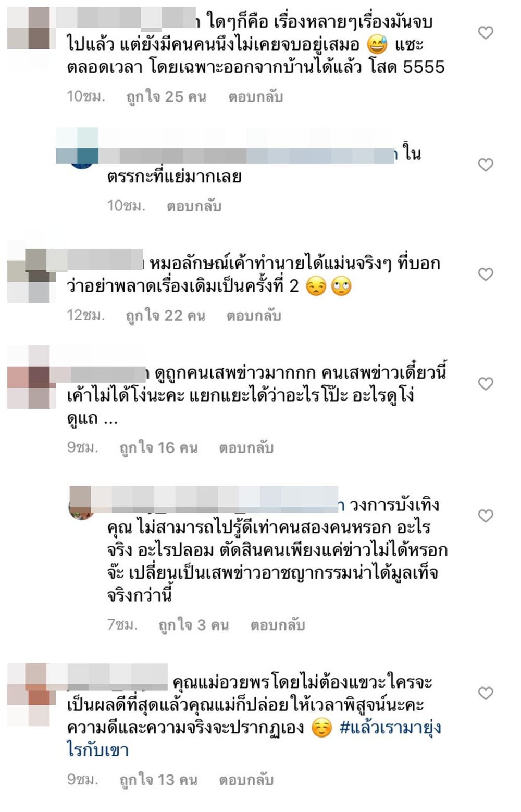
Task: Open ถูกใจ 22 คน likes list
Action: (165, 316)
